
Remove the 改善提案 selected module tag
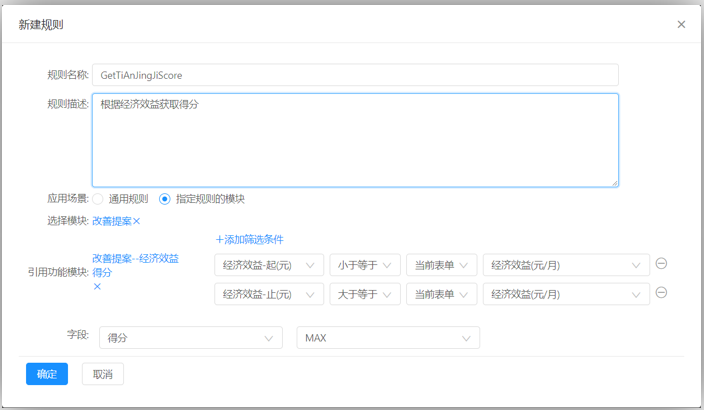tap(137, 221)
